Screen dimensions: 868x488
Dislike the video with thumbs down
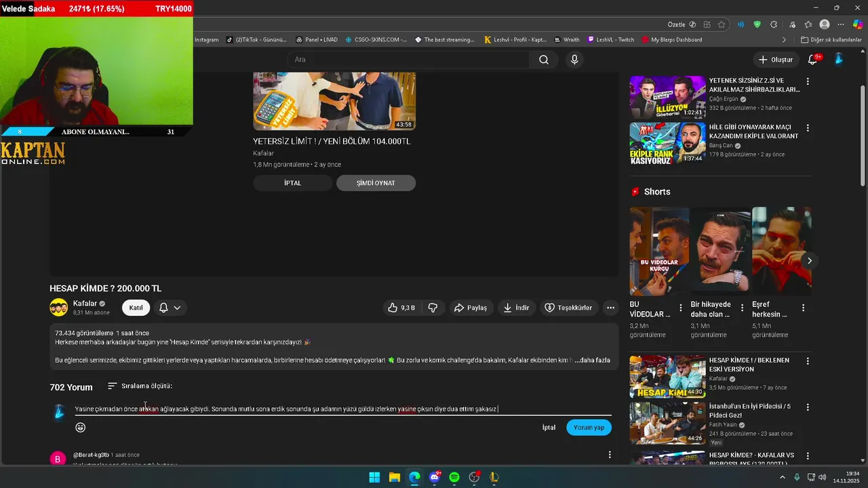pos(433,308)
